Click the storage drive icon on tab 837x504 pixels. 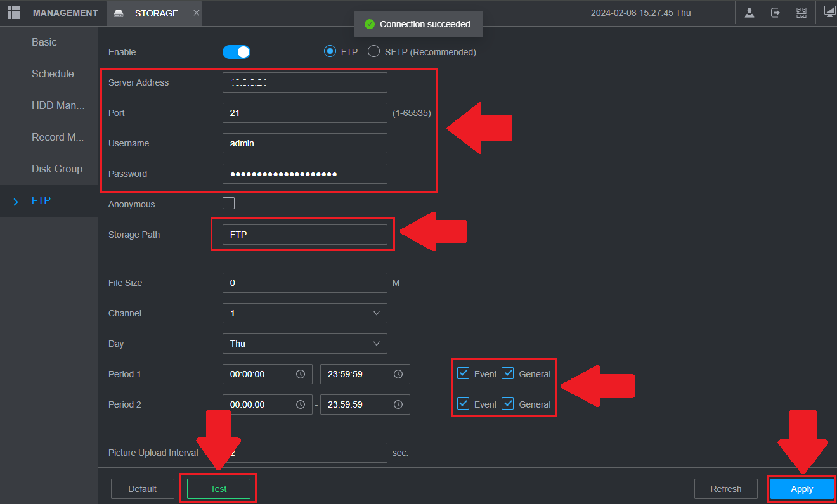[119, 13]
